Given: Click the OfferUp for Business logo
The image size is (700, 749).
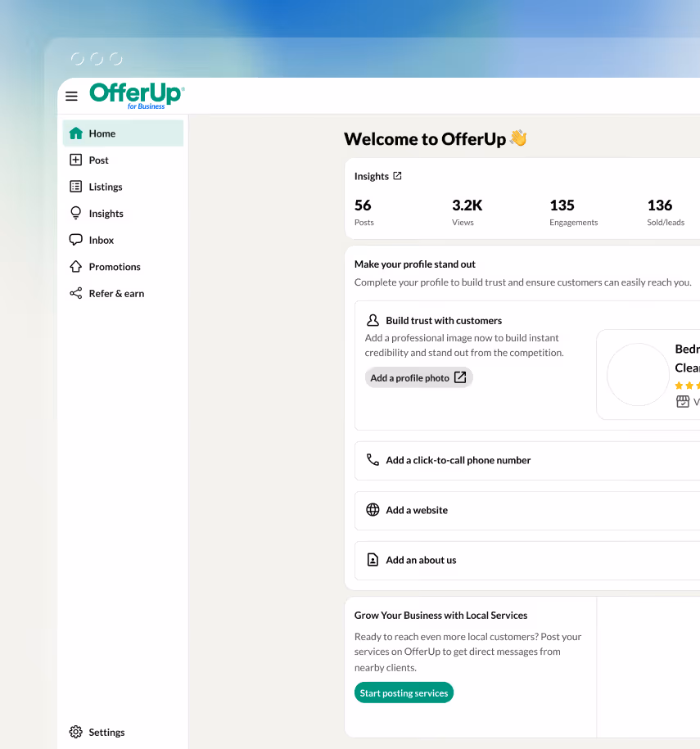Looking at the screenshot, I should 137,96.
